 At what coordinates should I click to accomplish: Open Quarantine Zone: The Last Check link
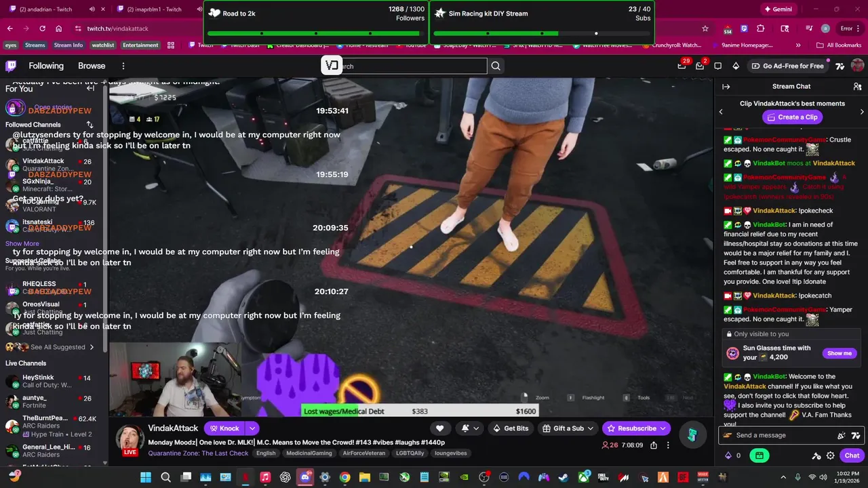(198, 453)
